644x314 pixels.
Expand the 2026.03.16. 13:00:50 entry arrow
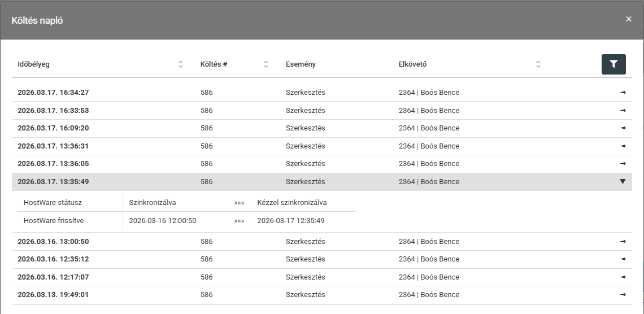(623, 242)
